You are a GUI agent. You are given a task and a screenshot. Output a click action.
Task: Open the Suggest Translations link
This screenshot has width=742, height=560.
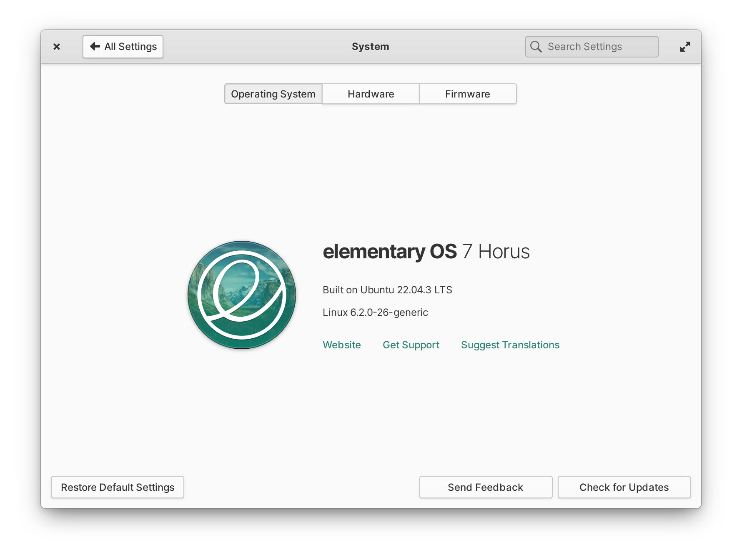point(510,345)
